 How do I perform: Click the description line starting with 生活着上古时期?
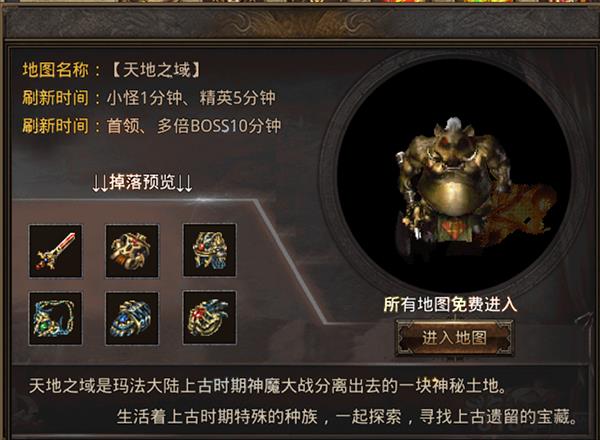(x=347, y=416)
